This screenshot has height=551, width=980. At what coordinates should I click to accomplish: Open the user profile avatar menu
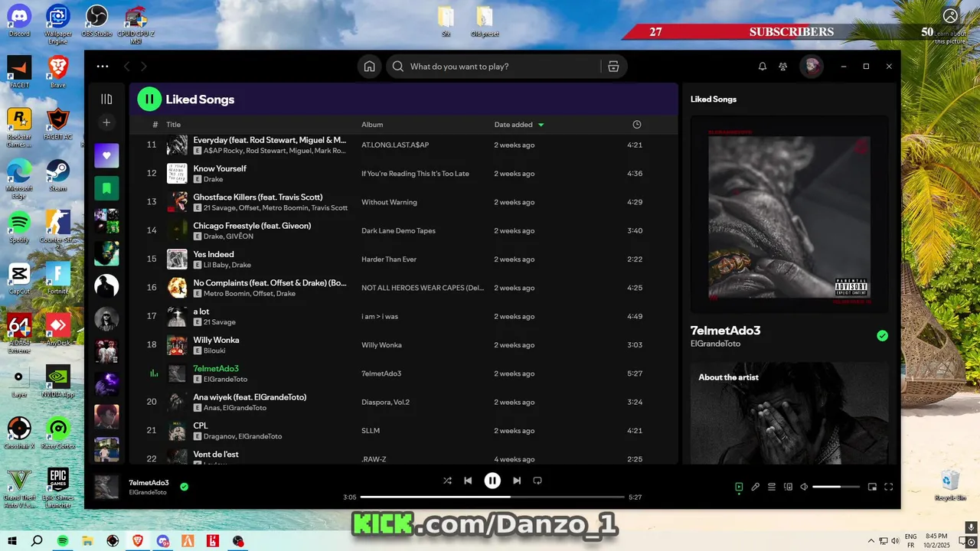click(x=812, y=67)
